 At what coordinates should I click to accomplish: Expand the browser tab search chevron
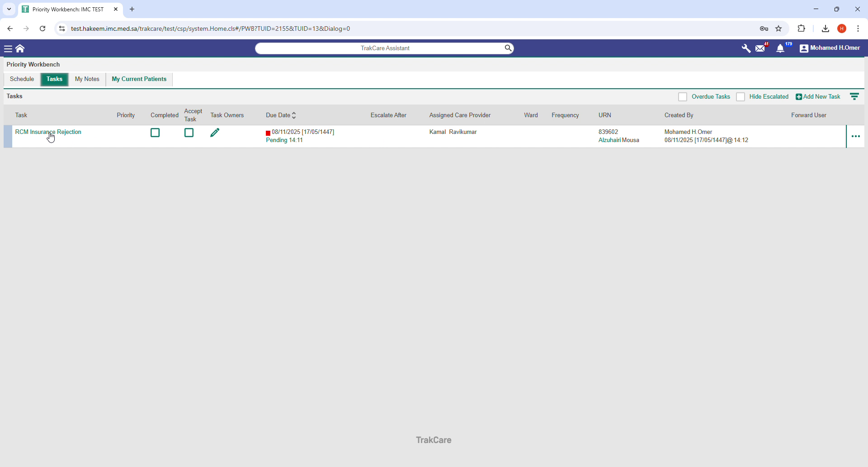[9, 9]
